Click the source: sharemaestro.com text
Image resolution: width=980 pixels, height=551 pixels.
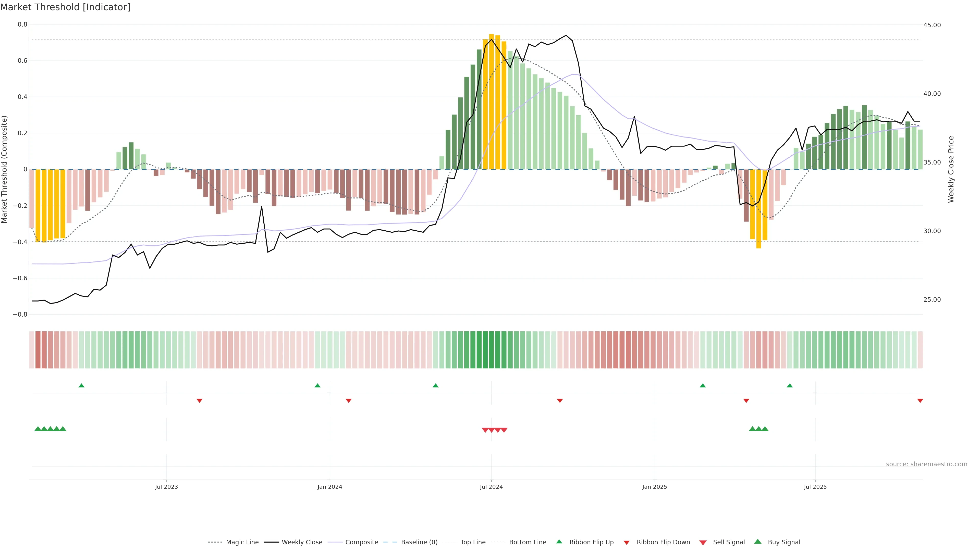pos(926,464)
